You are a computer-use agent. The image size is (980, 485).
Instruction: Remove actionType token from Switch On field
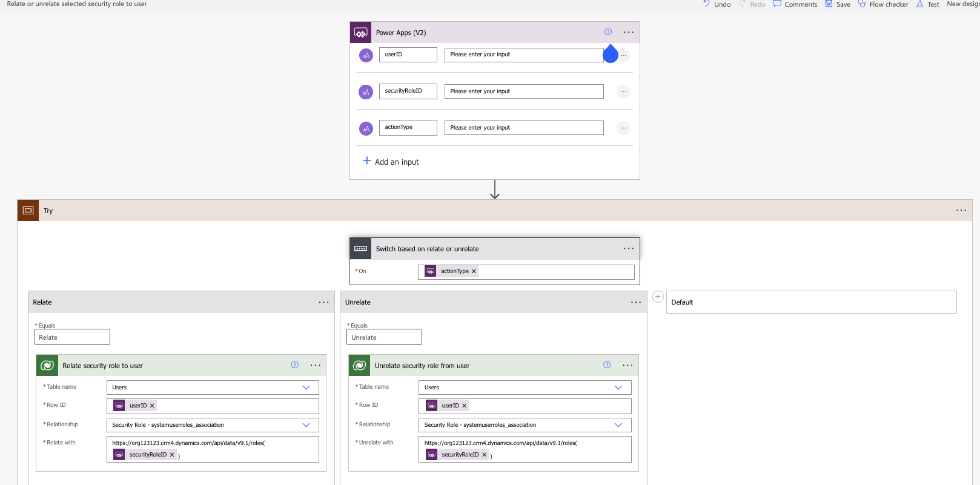[x=474, y=271]
